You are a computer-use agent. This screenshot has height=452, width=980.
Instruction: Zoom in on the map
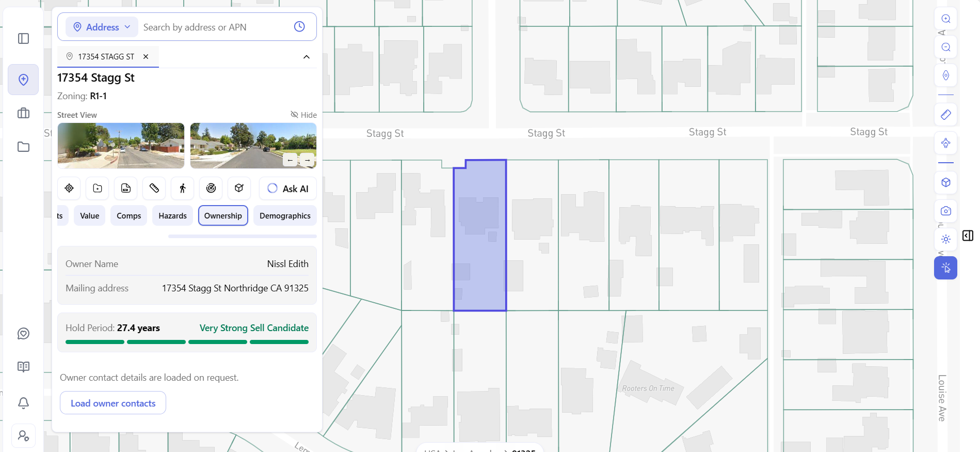tap(946, 19)
